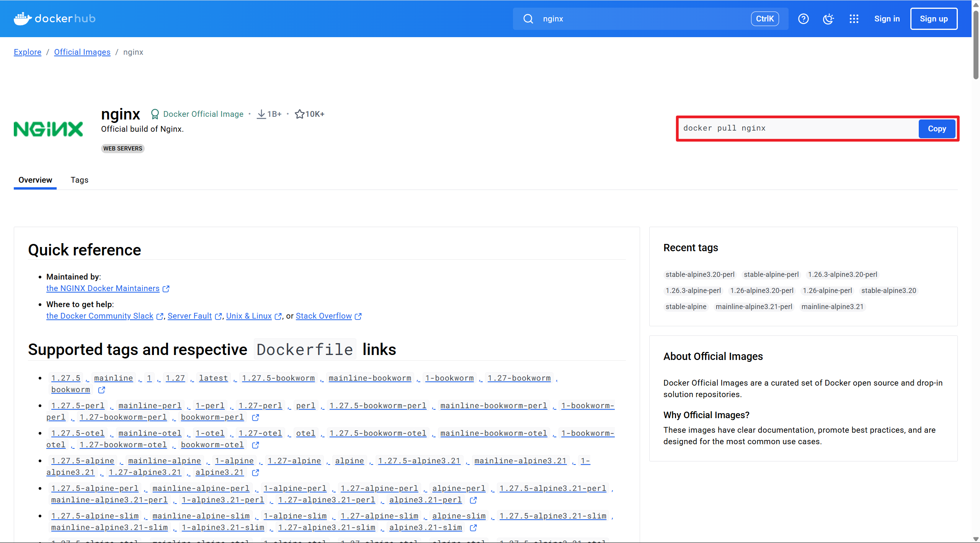Click the docker pull nginx command text
The height and width of the screenshot is (543, 980).
pos(724,128)
